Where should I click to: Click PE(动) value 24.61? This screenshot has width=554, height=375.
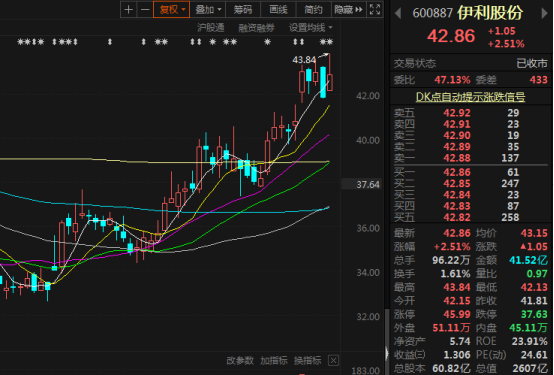coord(534,355)
